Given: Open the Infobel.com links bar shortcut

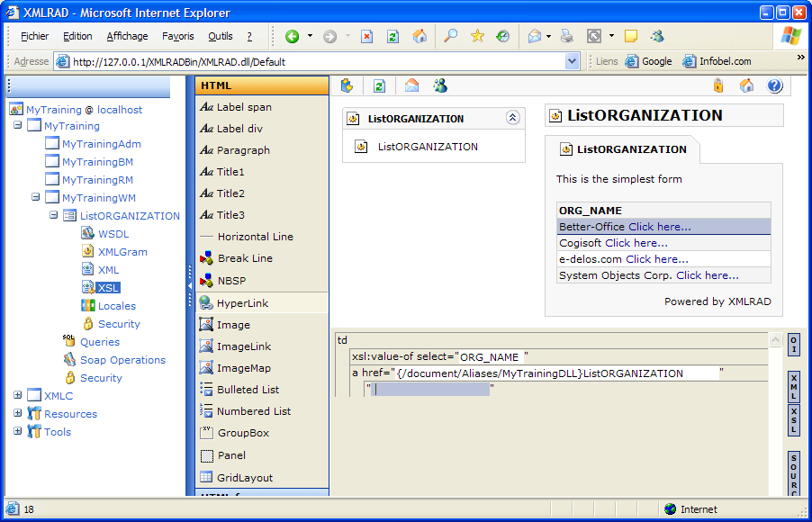Looking at the screenshot, I should tap(717, 62).
